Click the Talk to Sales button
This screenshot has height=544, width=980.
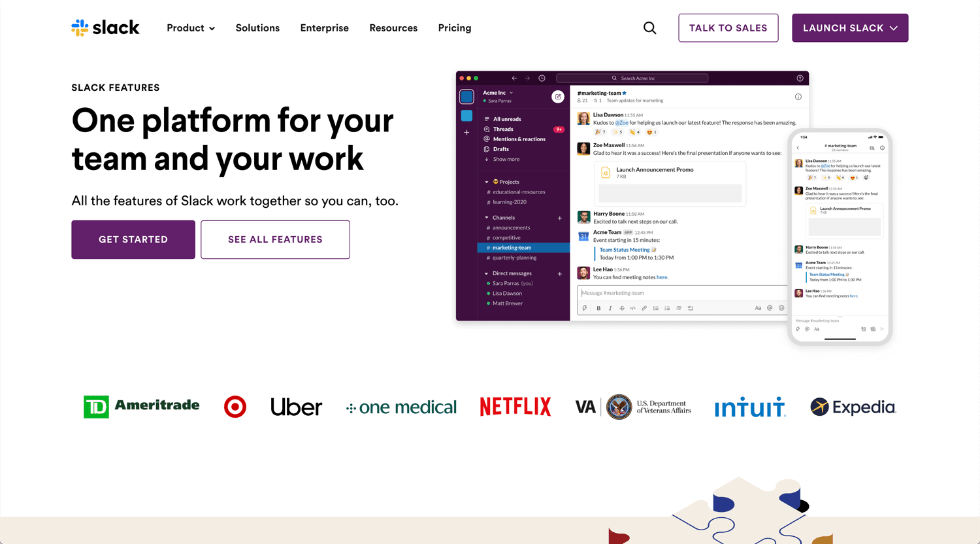click(728, 28)
